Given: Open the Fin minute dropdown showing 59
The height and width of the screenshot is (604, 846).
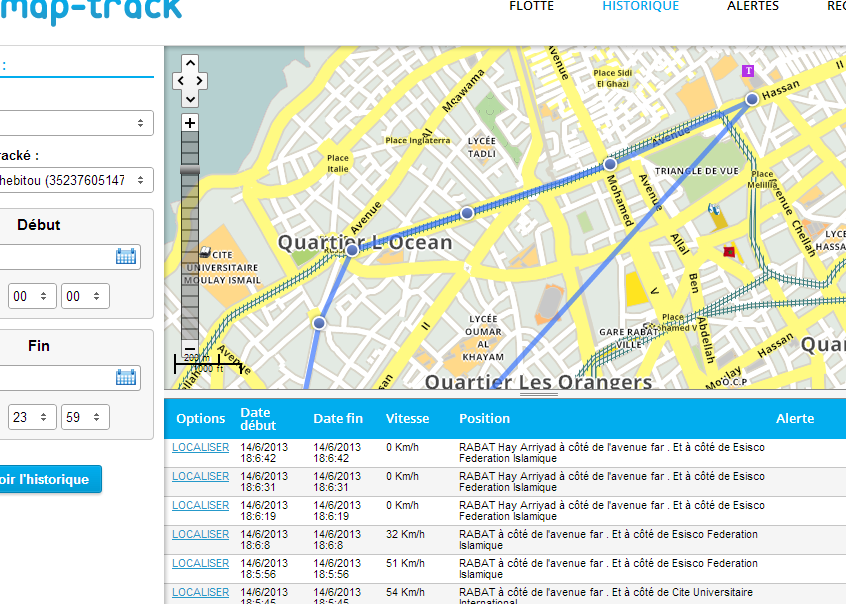Looking at the screenshot, I should point(83,417).
